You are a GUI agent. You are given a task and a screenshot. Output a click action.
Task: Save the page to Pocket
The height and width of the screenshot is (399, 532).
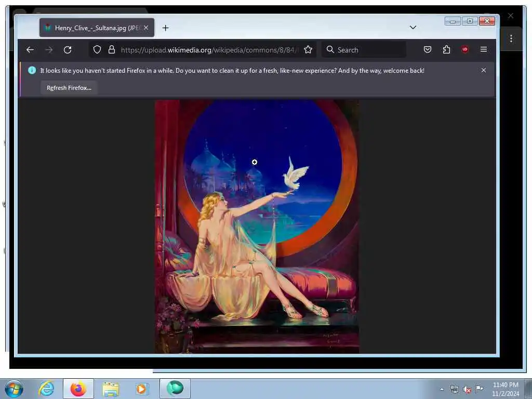[x=428, y=49]
